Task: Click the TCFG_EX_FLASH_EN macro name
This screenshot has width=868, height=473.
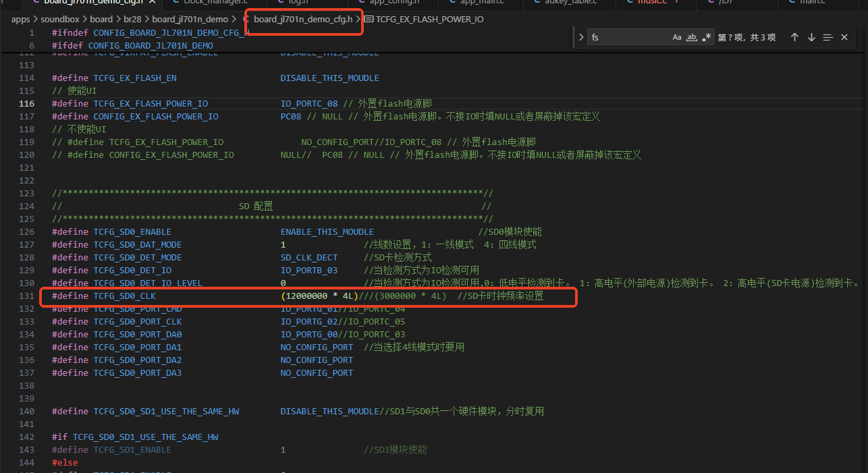Action: [135, 78]
